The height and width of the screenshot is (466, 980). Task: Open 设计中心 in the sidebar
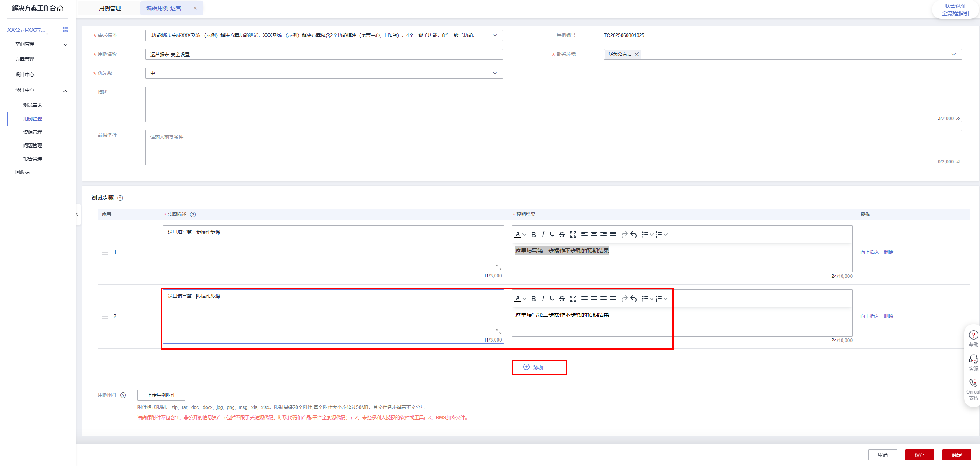pos(25,75)
